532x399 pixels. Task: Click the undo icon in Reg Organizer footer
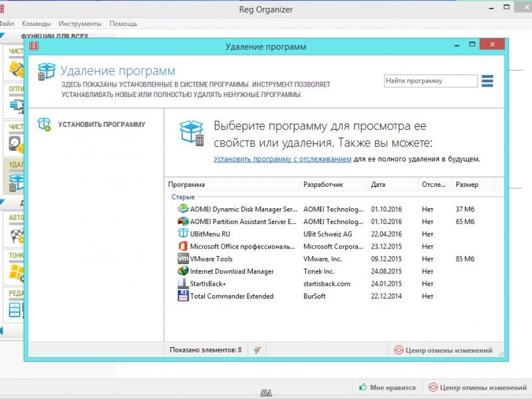pos(433,387)
